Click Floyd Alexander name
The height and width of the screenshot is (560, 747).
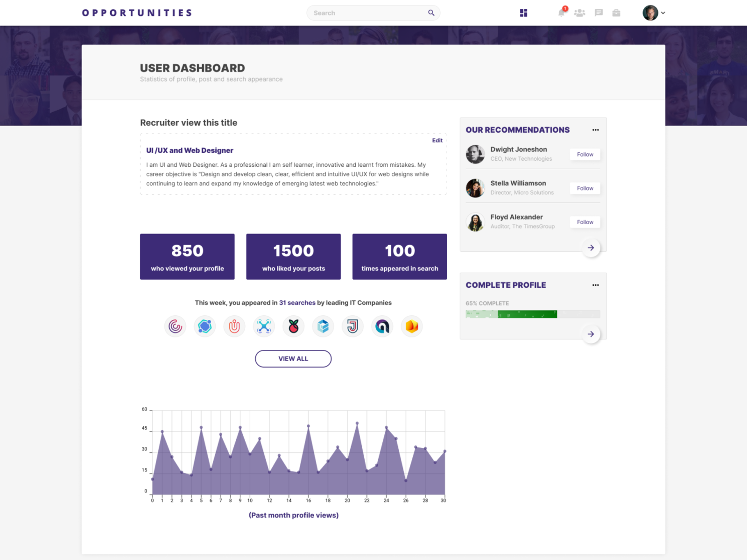[x=516, y=217]
